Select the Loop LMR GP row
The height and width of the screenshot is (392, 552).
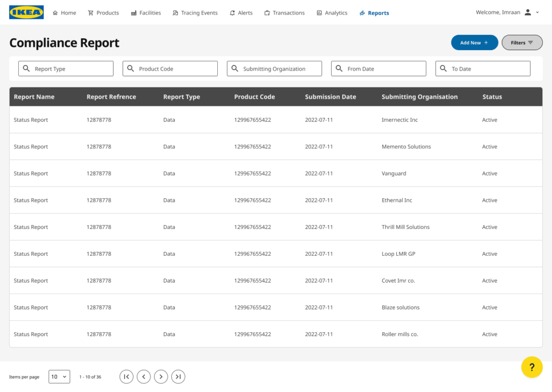(x=276, y=254)
